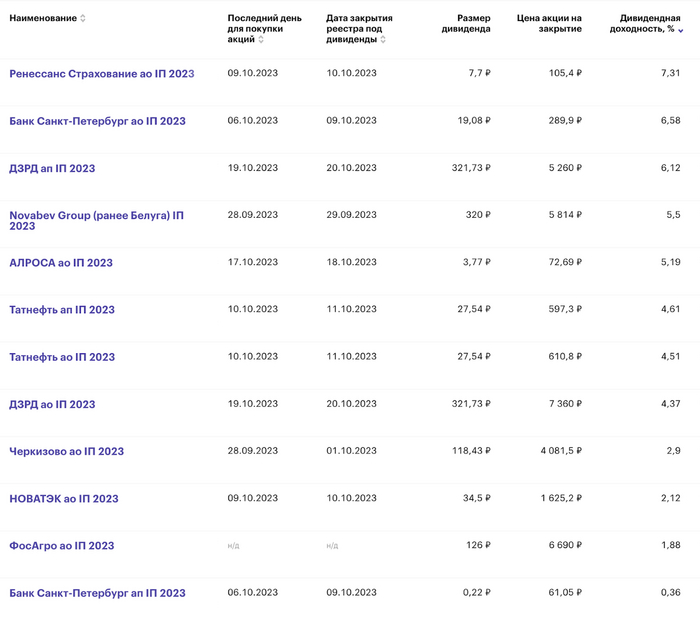700x620 pixels.
Task: Open ДЗРД ап ИП 2023 link
Action: tap(52, 168)
